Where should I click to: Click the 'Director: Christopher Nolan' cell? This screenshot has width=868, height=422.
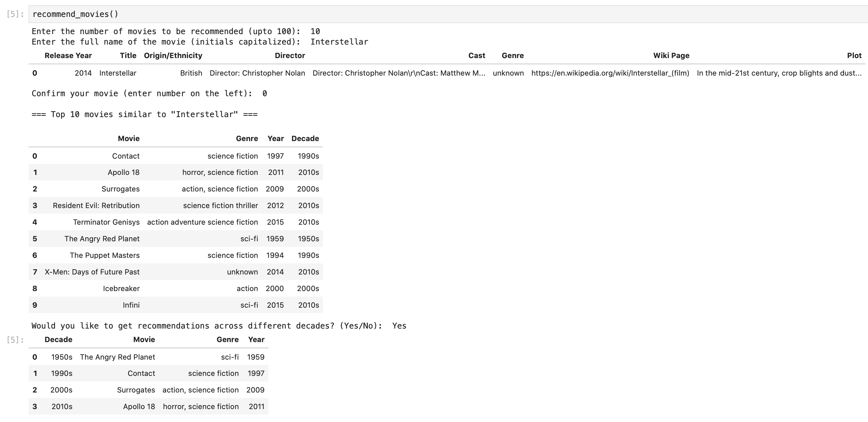click(257, 73)
